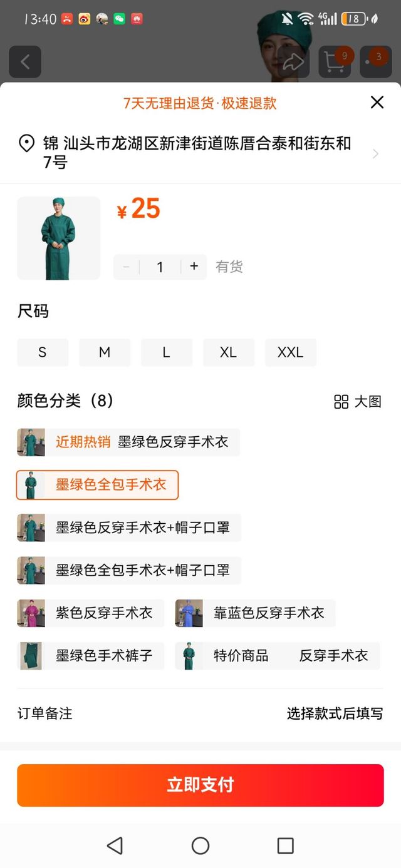
Task: Pick 墨绿色手术裤子 option
Action: tap(90, 656)
